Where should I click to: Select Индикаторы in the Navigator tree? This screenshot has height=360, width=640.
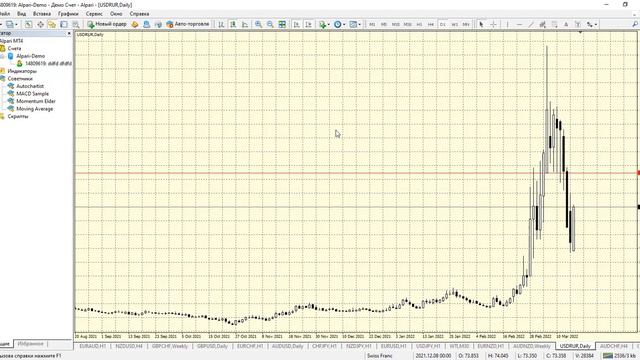coord(22,71)
